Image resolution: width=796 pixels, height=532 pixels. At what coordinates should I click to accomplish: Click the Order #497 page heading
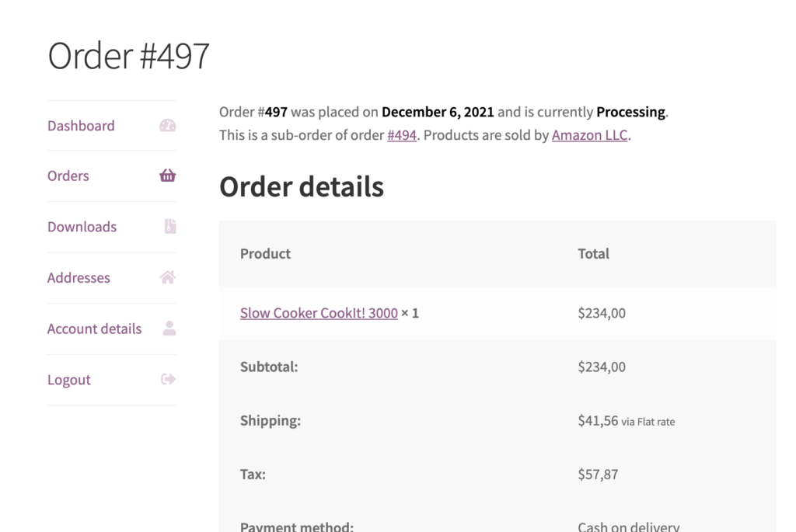[x=128, y=55]
